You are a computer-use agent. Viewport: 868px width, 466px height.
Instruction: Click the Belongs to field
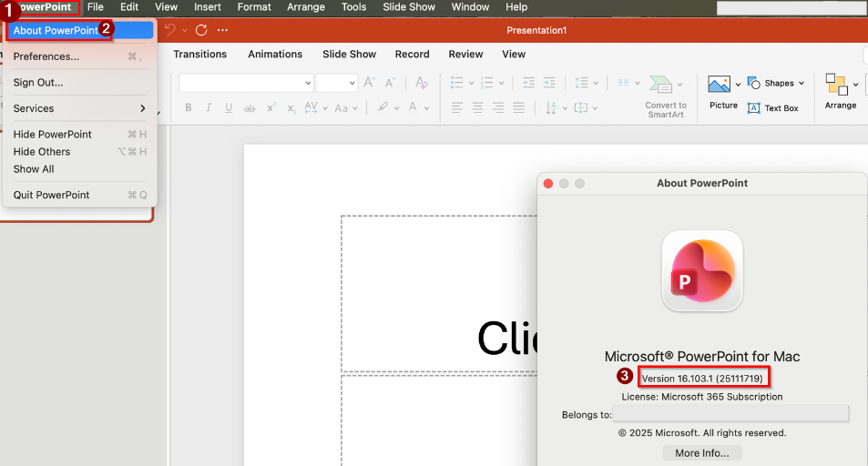pos(730,414)
